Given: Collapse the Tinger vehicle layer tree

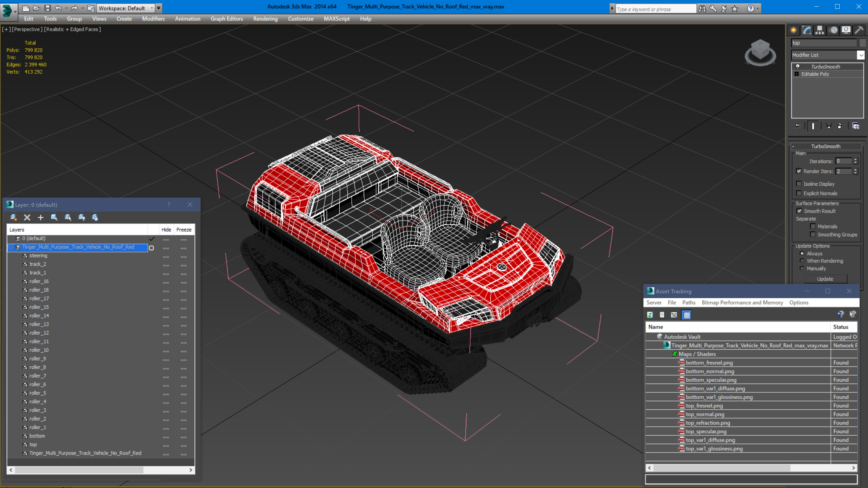Looking at the screenshot, I should coord(11,247).
